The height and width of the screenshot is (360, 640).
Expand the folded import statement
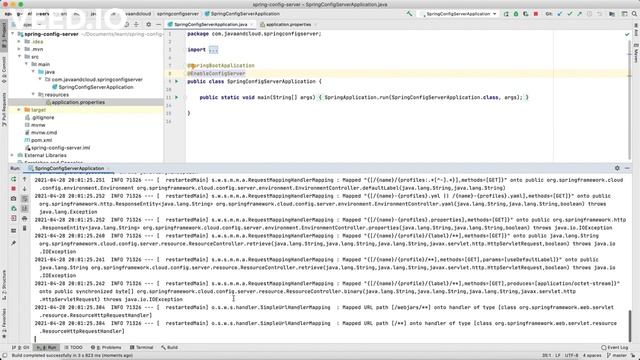tap(213, 50)
